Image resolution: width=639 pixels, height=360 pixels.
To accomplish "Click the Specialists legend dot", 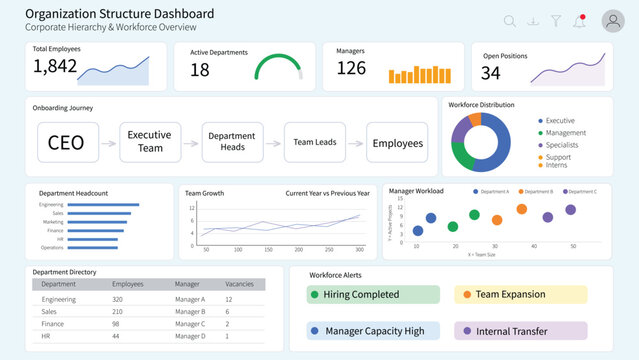I will pyautogui.click(x=540, y=145).
